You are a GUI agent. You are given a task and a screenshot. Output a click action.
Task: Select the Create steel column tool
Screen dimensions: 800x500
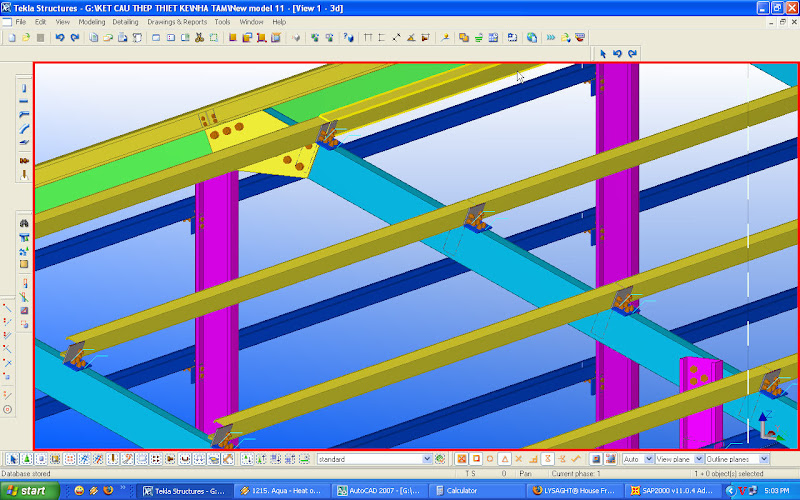tap(24, 88)
